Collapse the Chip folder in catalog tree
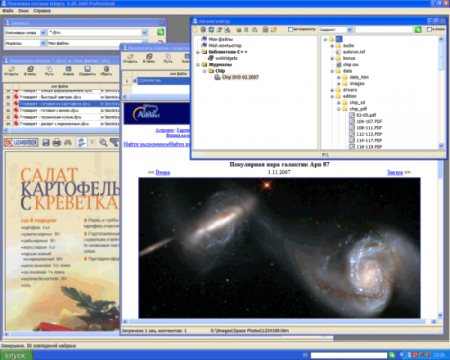Screen dimensions: 450x360 click(204, 71)
